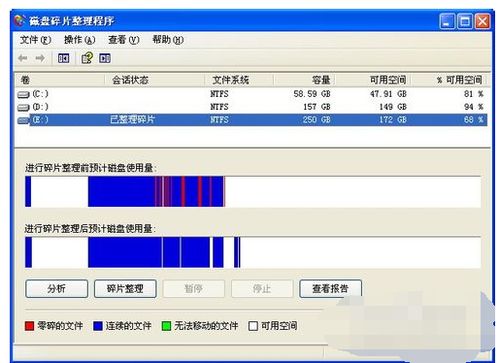500x363 pixels.
Task: Click the 已整理碎片 status cell
Action: [133, 120]
